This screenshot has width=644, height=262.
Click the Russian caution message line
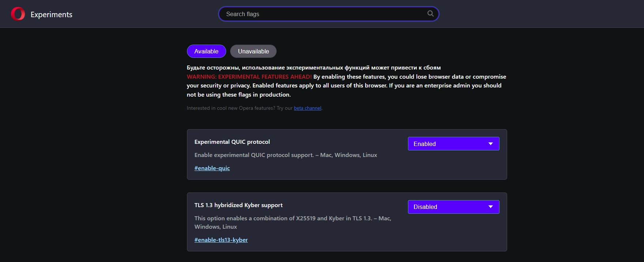[314, 68]
